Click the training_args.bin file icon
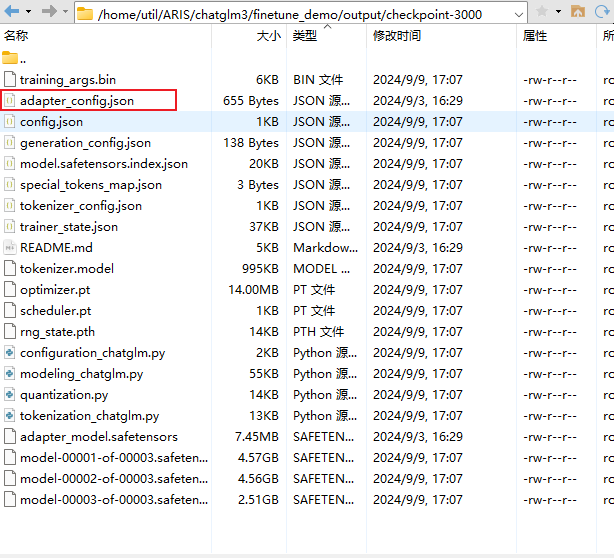The image size is (614, 558). (10, 80)
